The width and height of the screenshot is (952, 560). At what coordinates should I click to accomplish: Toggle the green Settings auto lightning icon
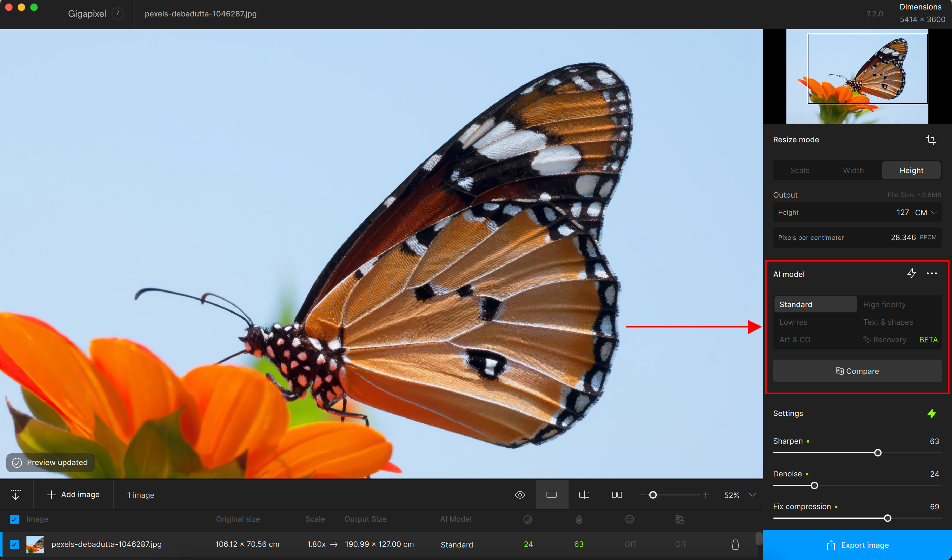(932, 413)
